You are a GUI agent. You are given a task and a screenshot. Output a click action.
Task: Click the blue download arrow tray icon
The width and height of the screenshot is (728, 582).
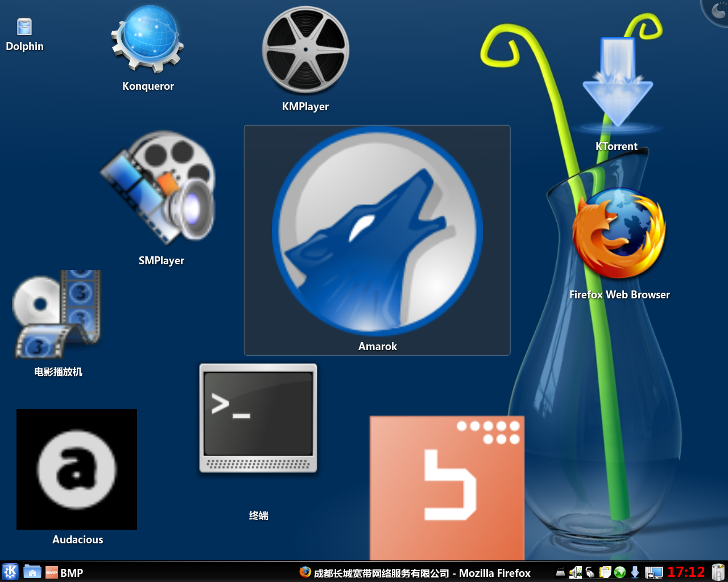pyautogui.click(x=635, y=573)
